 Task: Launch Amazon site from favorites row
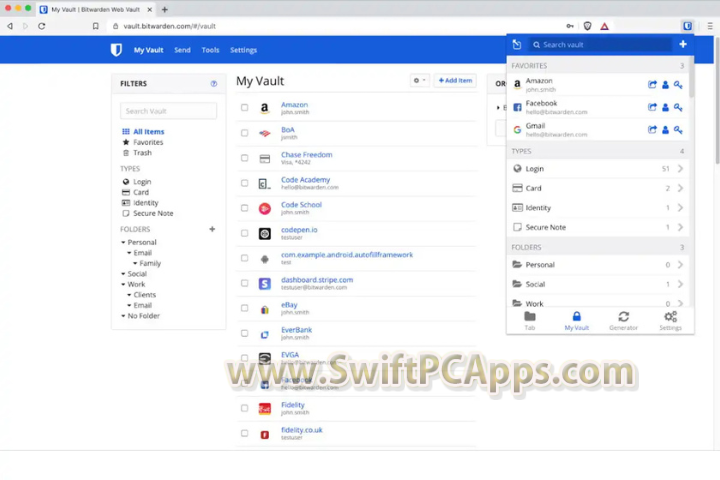(652, 85)
